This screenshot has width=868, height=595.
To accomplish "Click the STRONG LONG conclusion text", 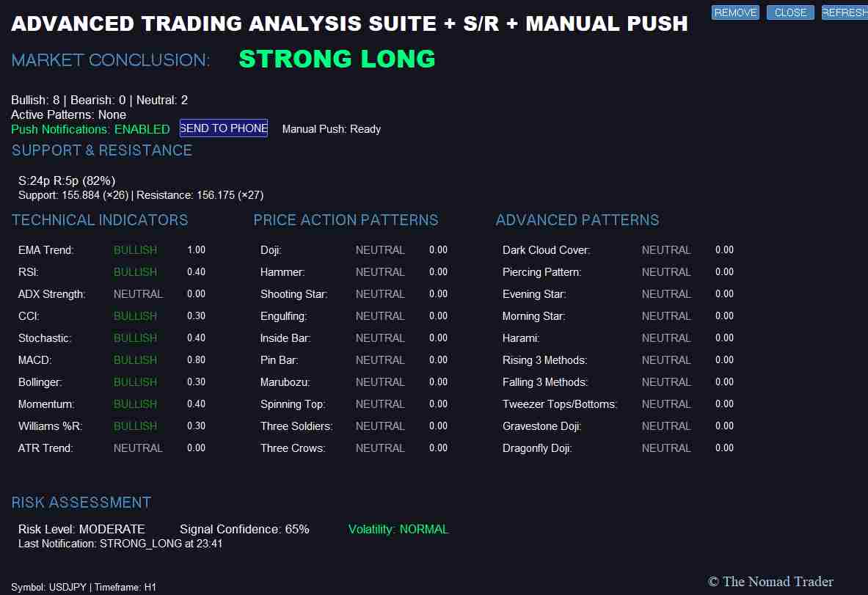I will pyautogui.click(x=336, y=59).
